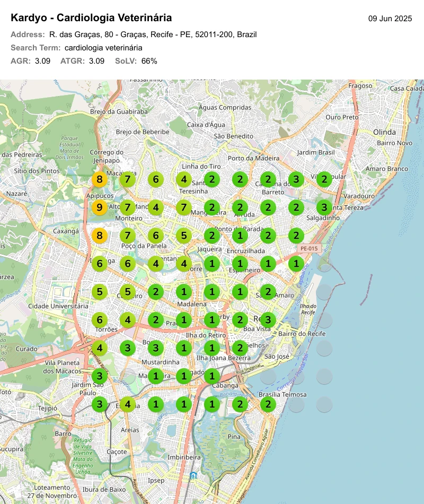This screenshot has height=504, width=424.
Task: Select the rank 1 marker covering Derby label
Action: pos(211,320)
